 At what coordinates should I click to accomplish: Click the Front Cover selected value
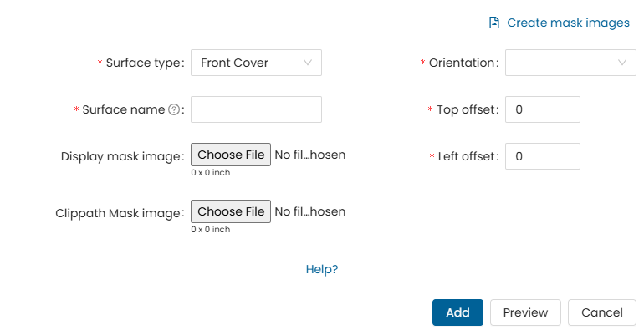(234, 63)
